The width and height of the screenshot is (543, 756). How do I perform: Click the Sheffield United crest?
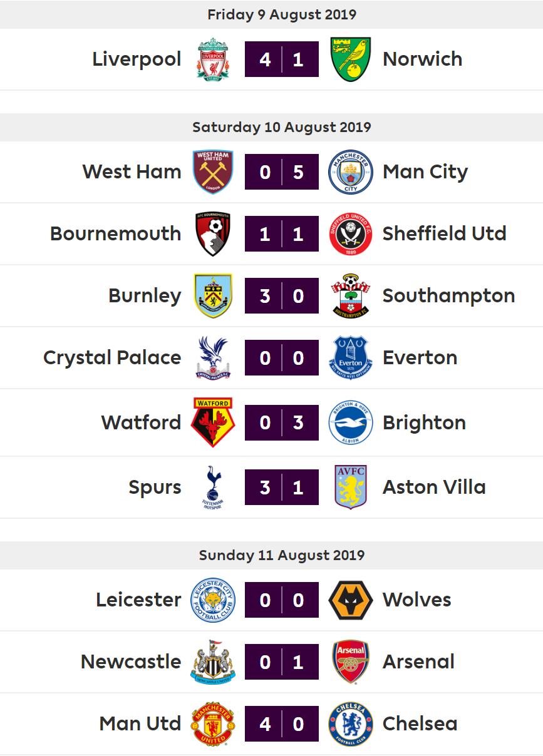pyautogui.click(x=351, y=233)
